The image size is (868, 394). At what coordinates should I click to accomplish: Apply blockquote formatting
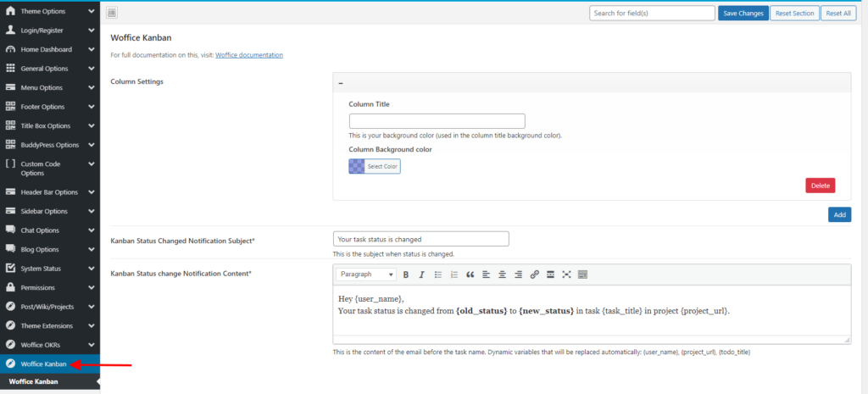click(x=470, y=275)
